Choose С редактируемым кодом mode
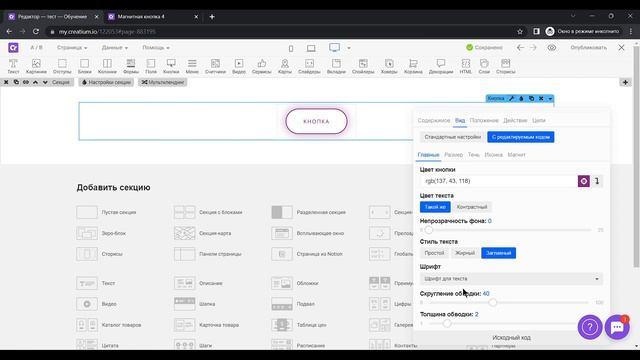 [521, 137]
